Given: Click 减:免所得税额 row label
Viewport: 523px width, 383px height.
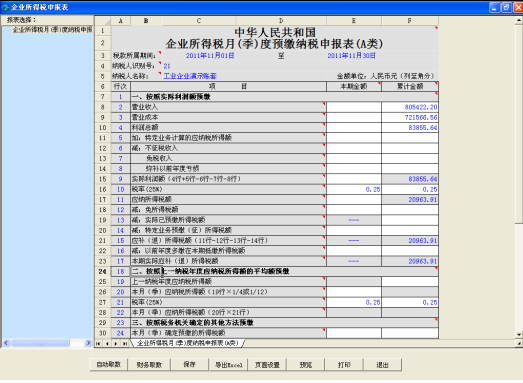Looking at the screenshot, I should [x=155, y=210].
